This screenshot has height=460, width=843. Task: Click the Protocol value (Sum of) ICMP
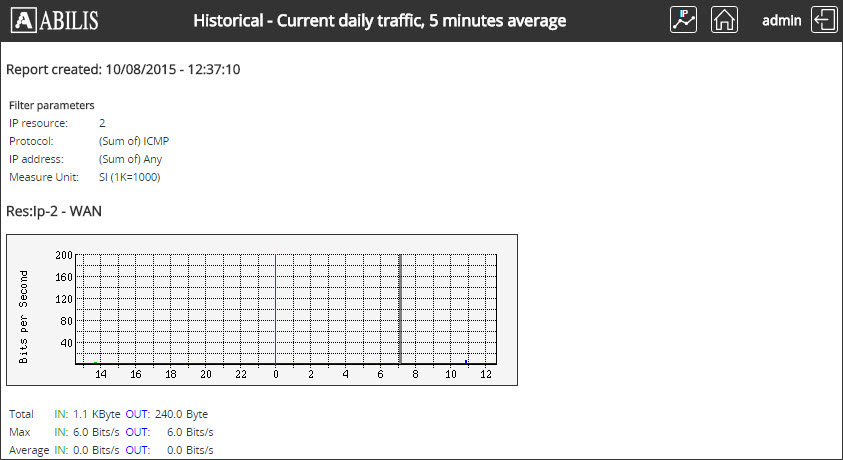(x=134, y=141)
